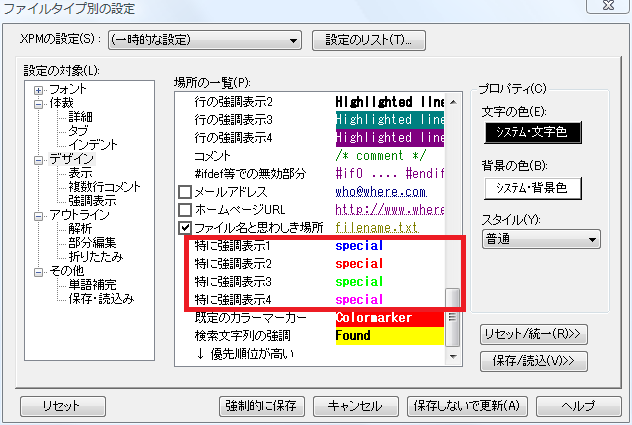Select 既定のカラーマーカー list row

click(310, 318)
